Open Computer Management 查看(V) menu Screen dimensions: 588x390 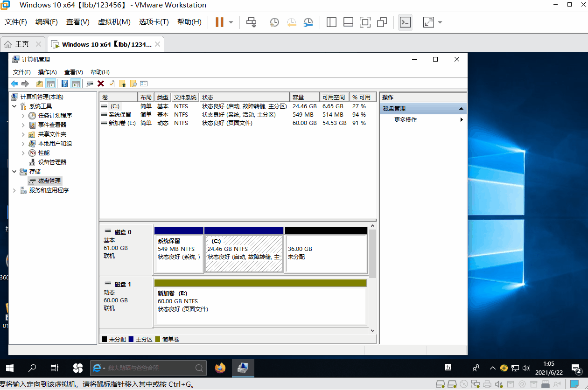pos(74,72)
